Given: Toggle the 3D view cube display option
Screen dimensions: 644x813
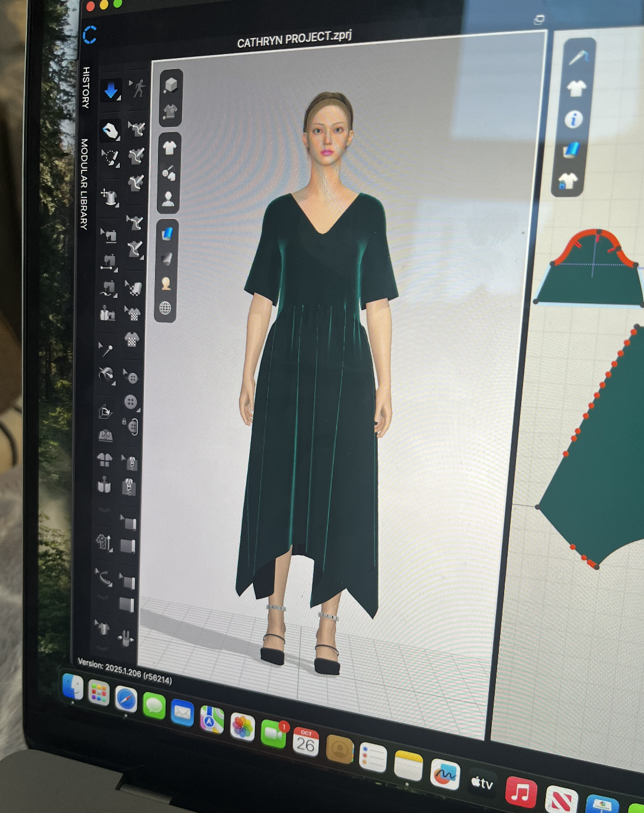Looking at the screenshot, I should click(171, 85).
